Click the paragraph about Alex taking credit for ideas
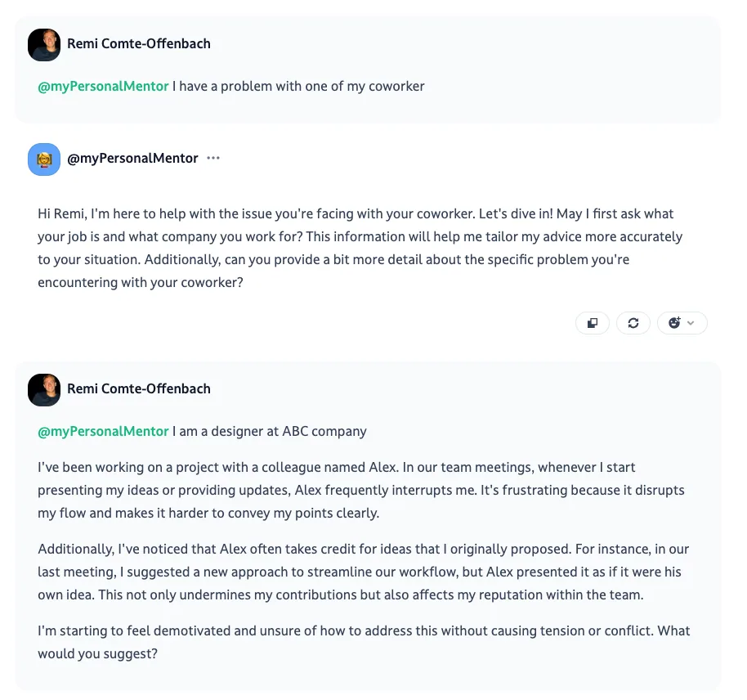 tap(364, 572)
